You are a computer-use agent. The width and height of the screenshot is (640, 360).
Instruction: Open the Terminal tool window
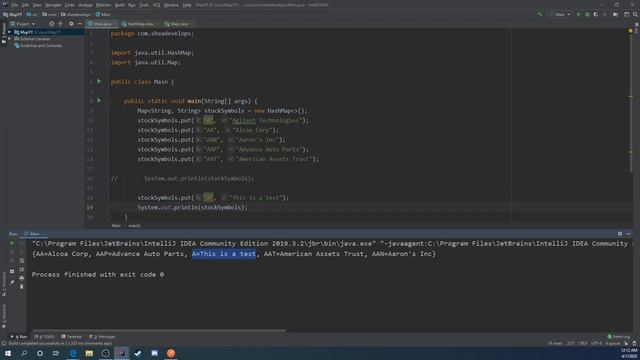(x=72, y=337)
